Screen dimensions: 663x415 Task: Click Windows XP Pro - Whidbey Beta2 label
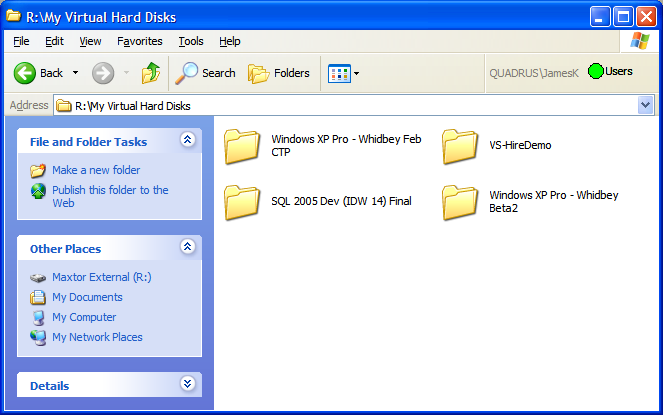click(x=553, y=201)
